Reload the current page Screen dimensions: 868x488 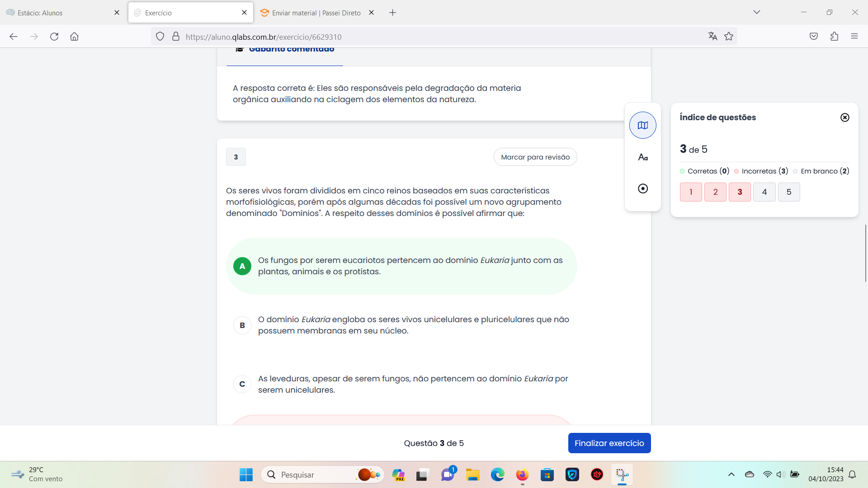(54, 37)
